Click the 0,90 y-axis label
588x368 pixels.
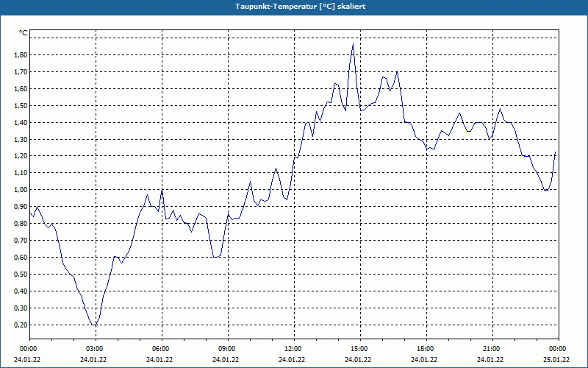tap(20, 207)
